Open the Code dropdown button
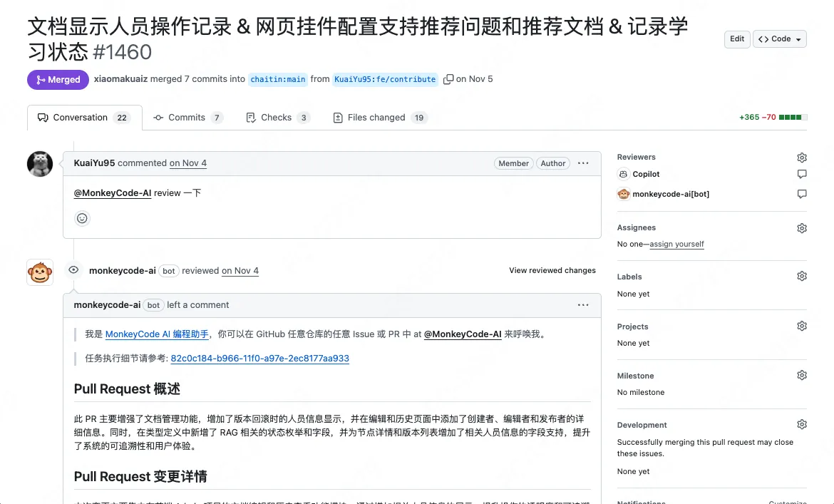834x504 pixels. (779, 38)
